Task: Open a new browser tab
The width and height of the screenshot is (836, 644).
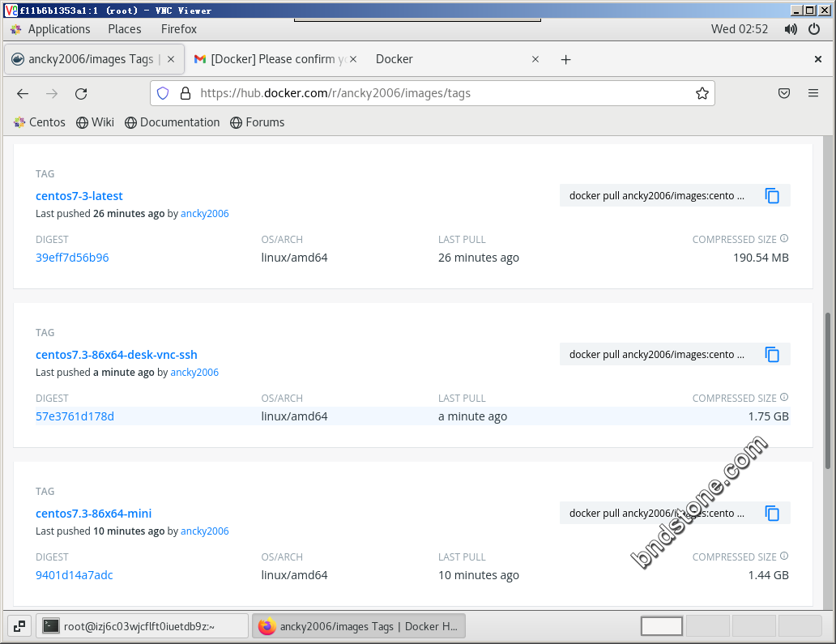Action: click(x=565, y=59)
